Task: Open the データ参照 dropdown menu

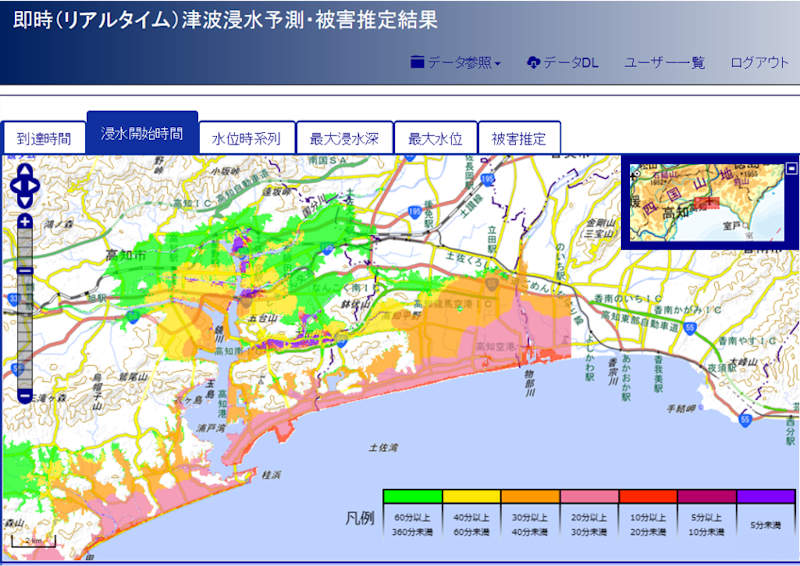Action: click(456, 63)
